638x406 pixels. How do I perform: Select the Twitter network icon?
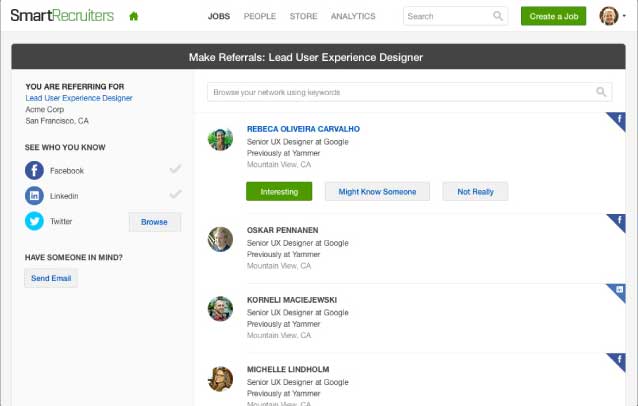click(x=34, y=221)
